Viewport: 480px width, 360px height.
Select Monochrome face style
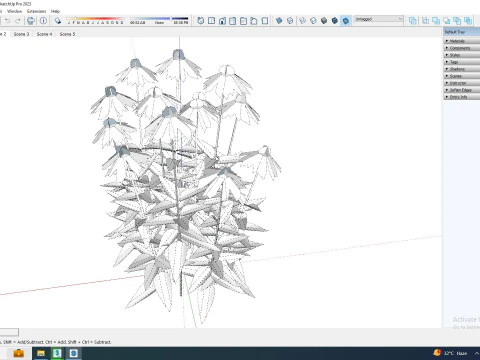tap(346, 21)
